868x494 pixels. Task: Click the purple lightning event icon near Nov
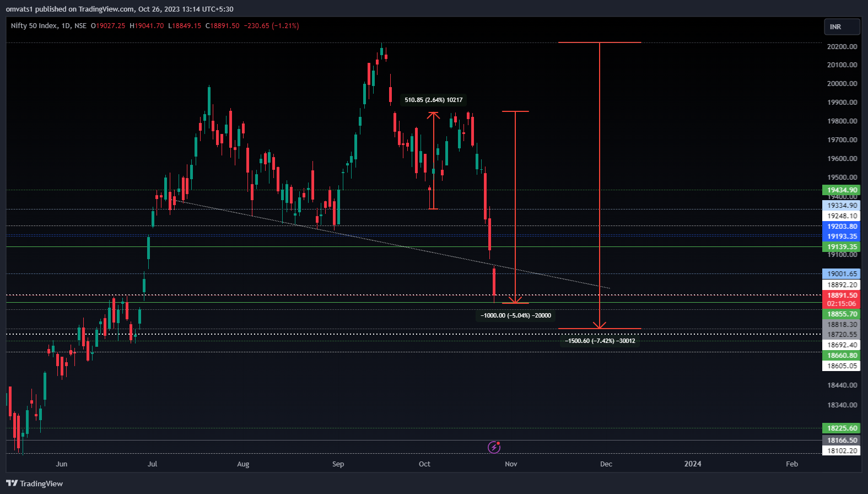point(494,447)
